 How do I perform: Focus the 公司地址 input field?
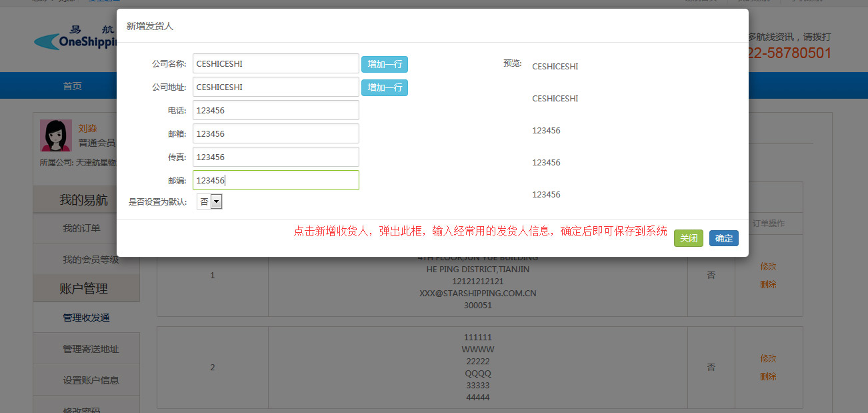click(x=275, y=87)
